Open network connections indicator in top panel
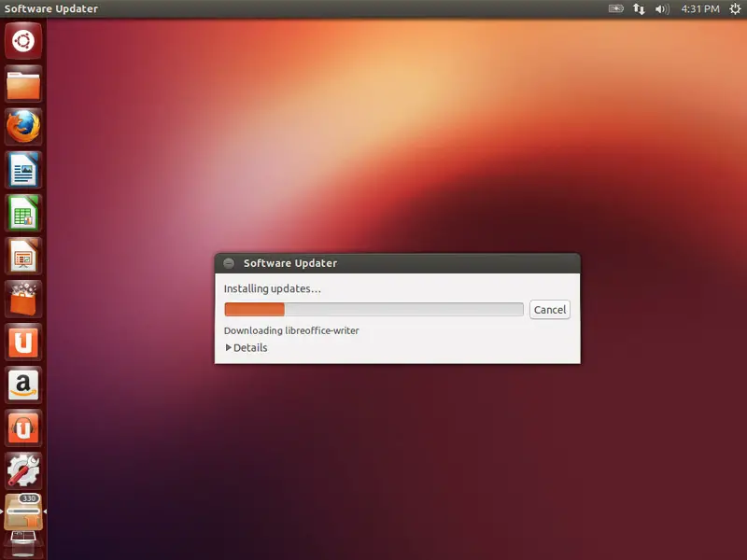This screenshot has height=560, width=747. click(639, 8)
